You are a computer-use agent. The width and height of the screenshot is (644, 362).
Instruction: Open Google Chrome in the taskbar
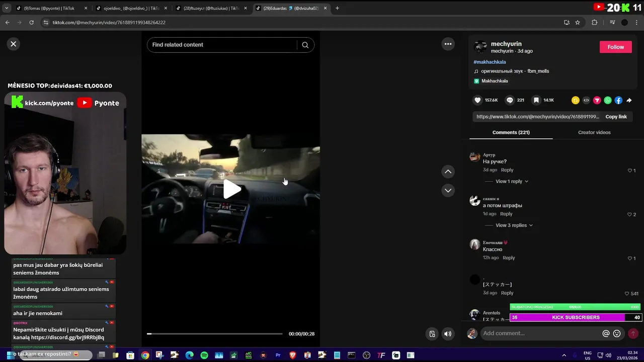pyautogui.click(x=145, y=355)
